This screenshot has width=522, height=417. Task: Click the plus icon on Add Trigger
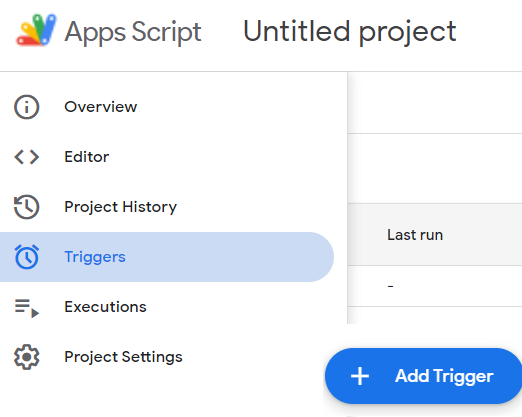360,376
